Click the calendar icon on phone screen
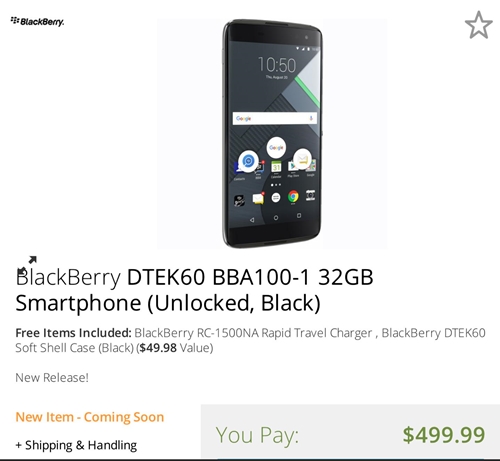The image size is (500, 461). 276,167
